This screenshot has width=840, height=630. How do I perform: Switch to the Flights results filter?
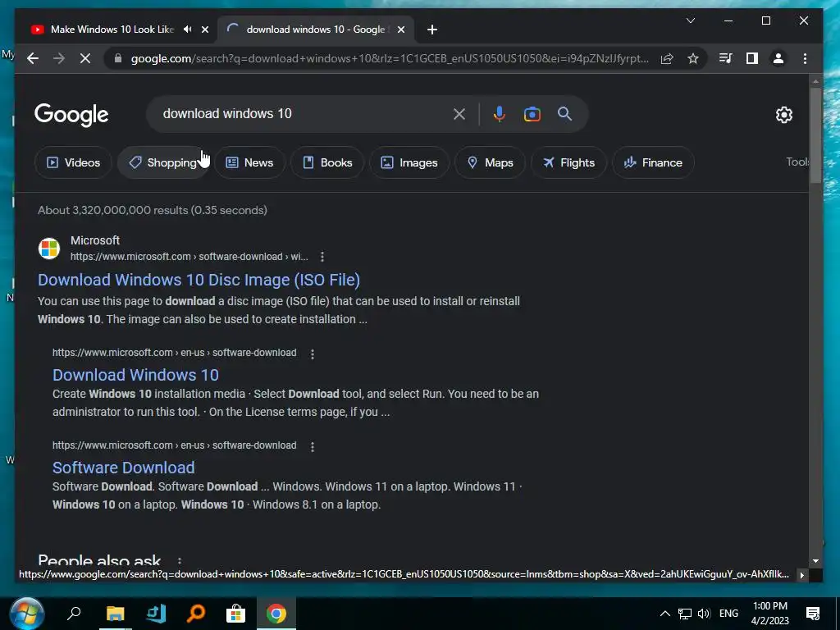[569, 162]
